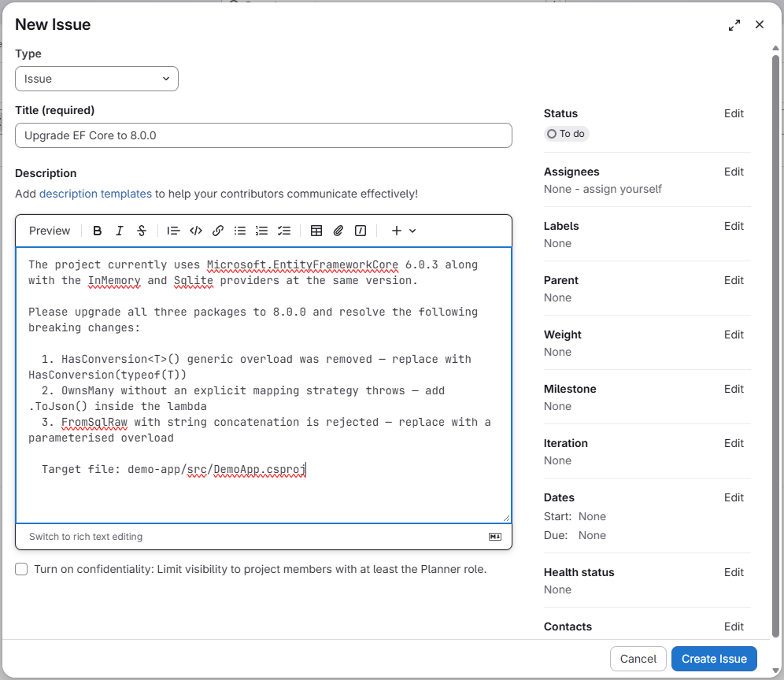Click the Title input field
784x680 pixels.
tap(264, 135)
